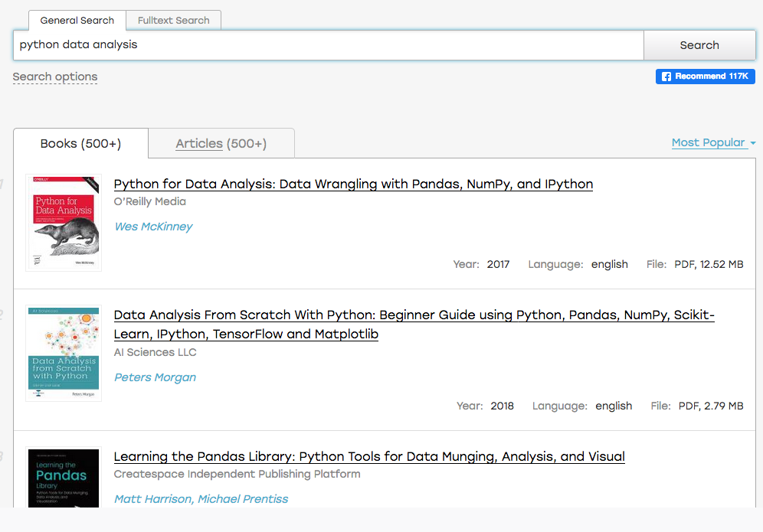
Task: Click the O'Reilly Media publisher text
Action: [x=150, y=201]
